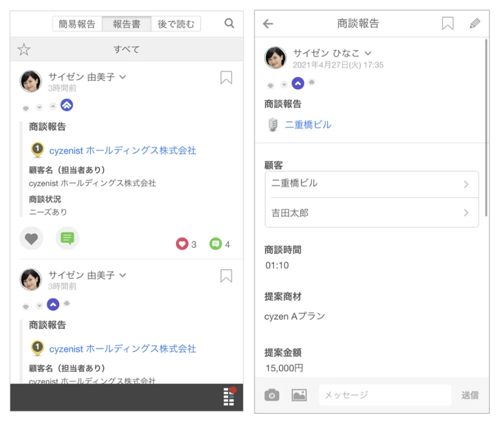Open the grid menu icon with red badge
504x422 pixels.
click(x=229, y=396)
